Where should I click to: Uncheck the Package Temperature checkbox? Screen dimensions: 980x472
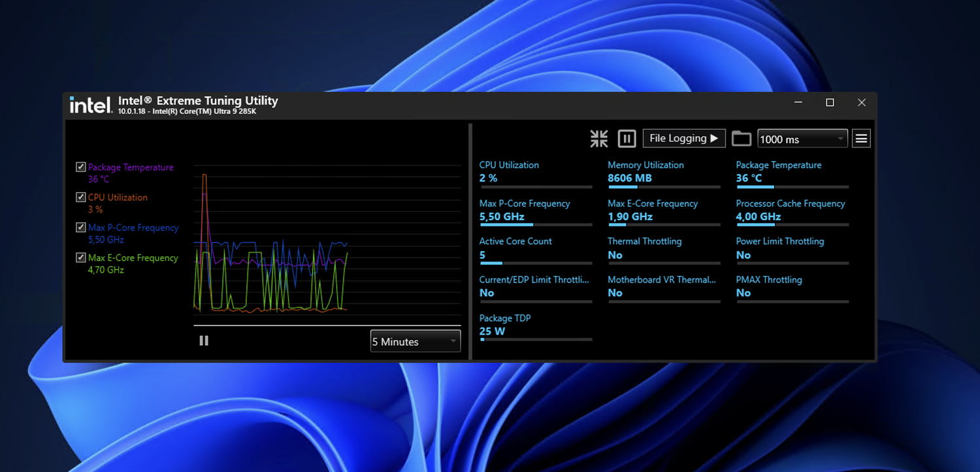tap(81, 167)
